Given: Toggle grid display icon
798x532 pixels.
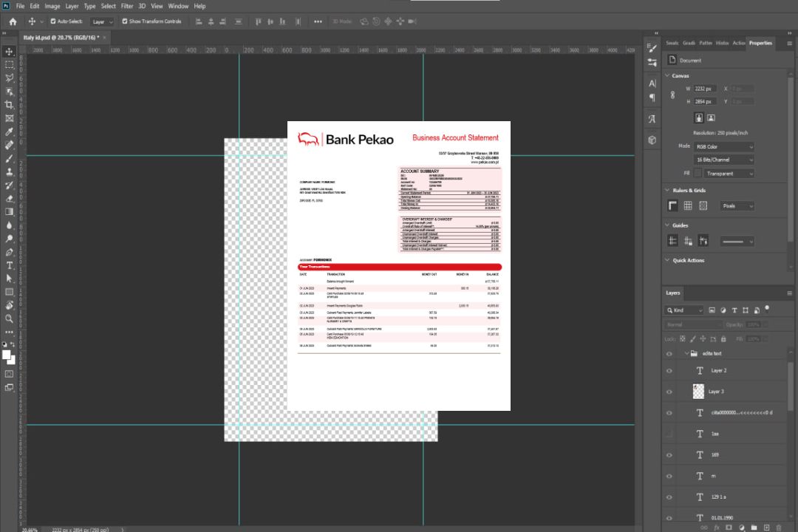Looking at the screenshot, I should coord(688,205).
